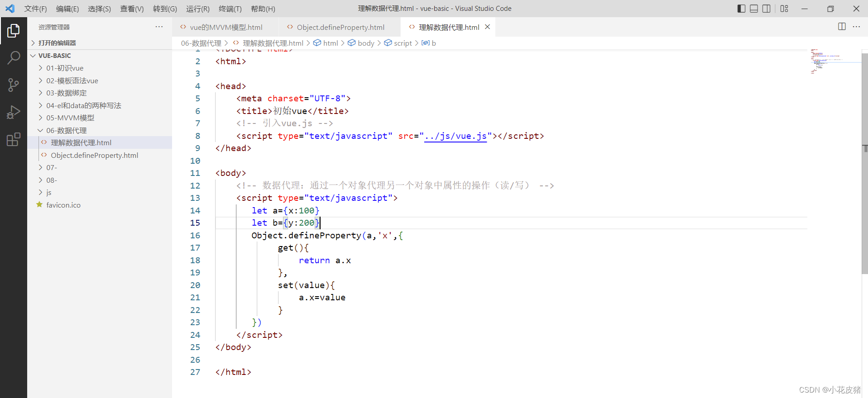The height and width of the screenshot is (398, 868).
Task: Click breadcrumb 06-数据代理
Action: [201, 43]
